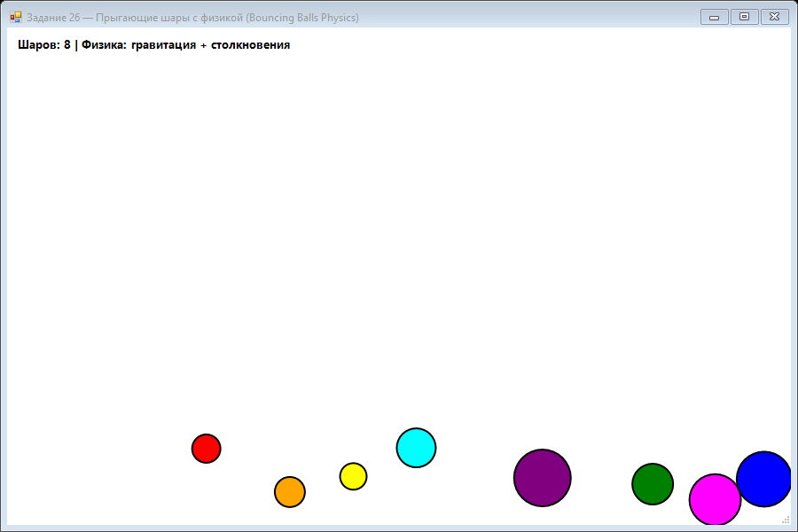
Task: Click the magenta ball
Action: tap(715, 499)
